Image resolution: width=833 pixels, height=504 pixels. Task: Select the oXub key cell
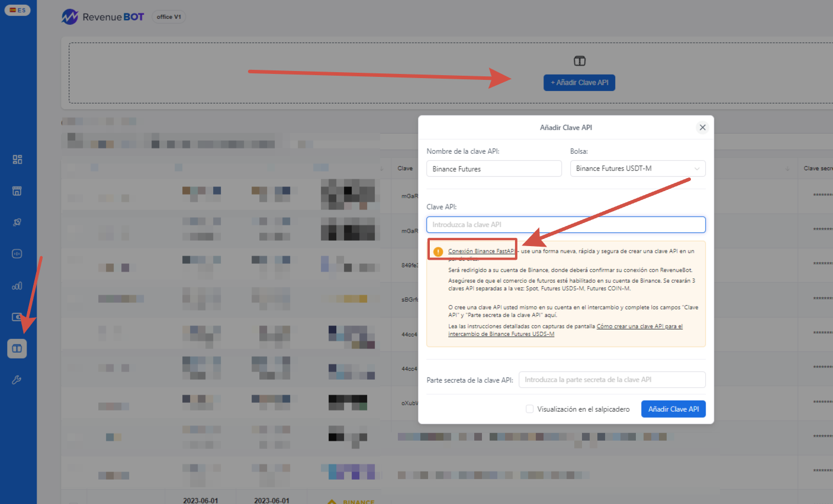410,403
